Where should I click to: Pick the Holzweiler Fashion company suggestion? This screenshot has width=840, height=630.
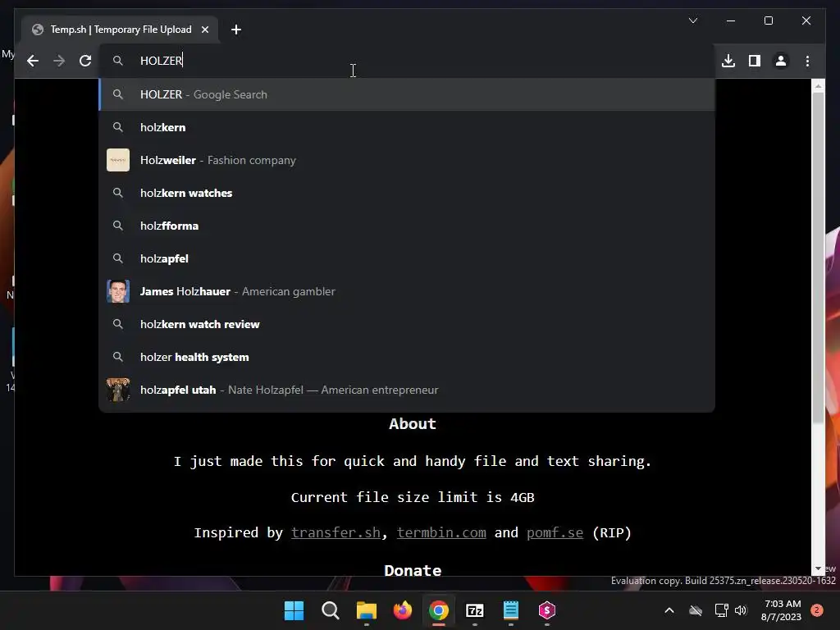click(x=407, y=160)
